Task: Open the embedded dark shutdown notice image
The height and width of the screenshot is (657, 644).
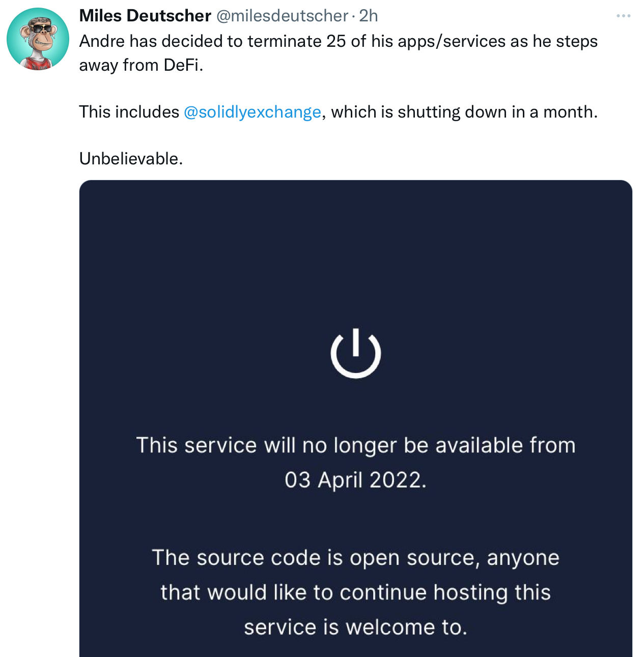Action: coord(355,254)
